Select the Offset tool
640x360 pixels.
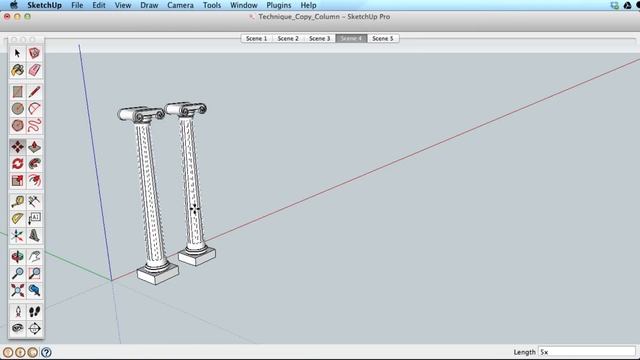pyautogui.click(x=34, y=180)
